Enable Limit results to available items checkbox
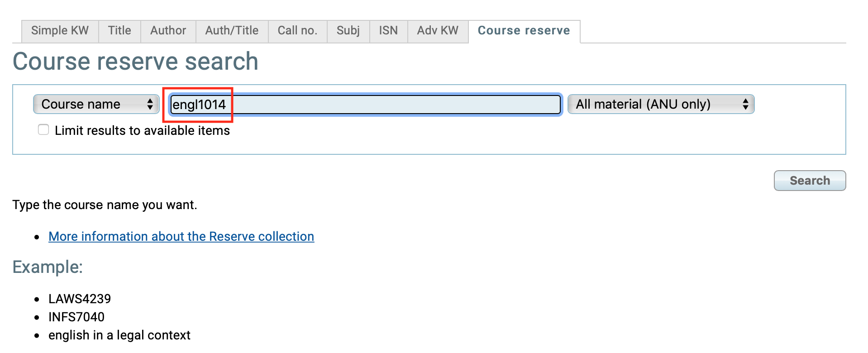This screenshot has height=353, width=868. pos(43,130)
